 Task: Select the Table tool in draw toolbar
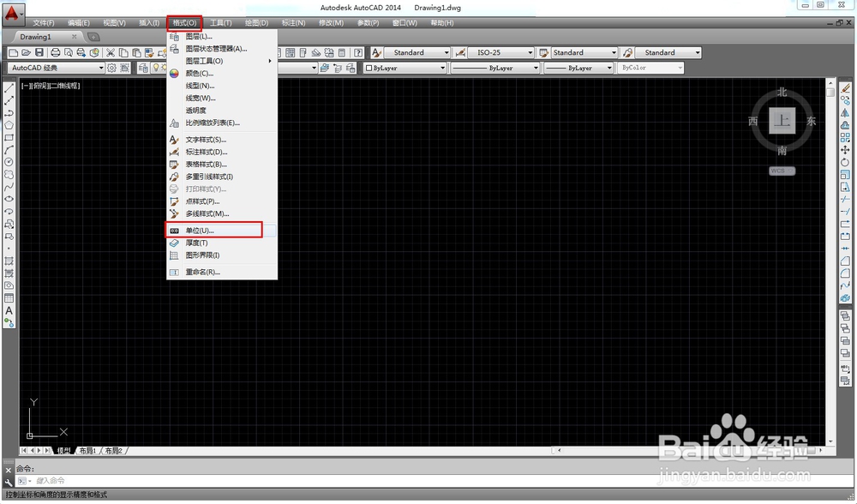pyautogui.click(x=9, y=298)
